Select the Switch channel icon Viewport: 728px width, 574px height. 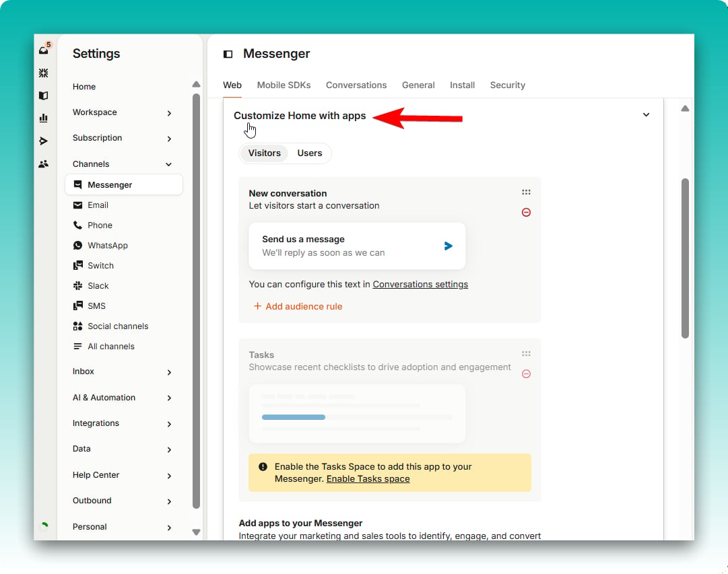click(x=77, y=265)
